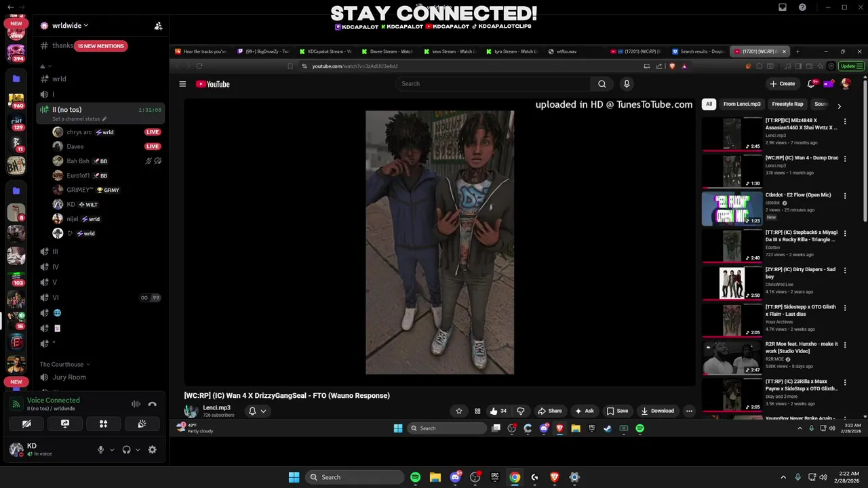The width and height of the screenshot is (868, 488).
Task: Select the All filter chip
Action: coord(709,104)
